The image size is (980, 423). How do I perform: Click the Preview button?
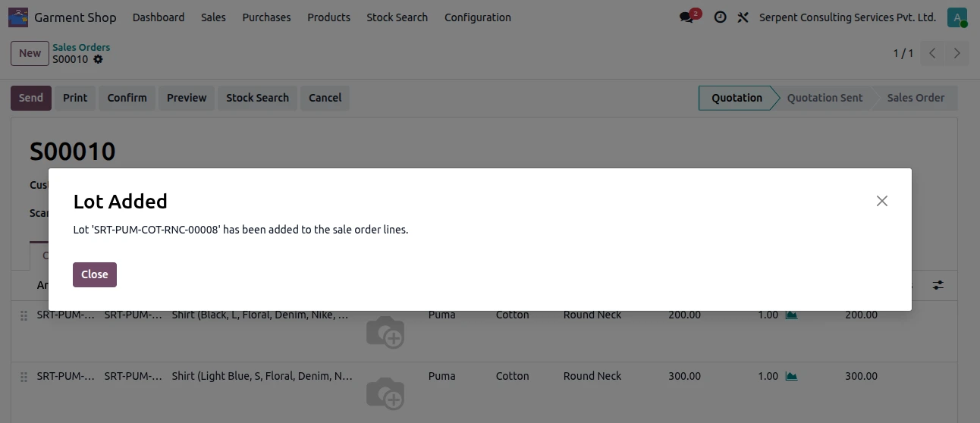[x=187, y=98]
